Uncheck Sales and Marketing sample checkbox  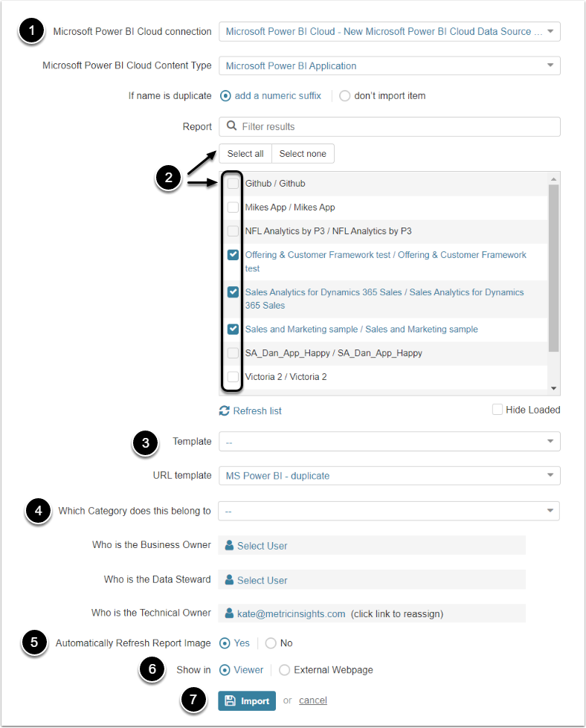click(x=233, y=329)
